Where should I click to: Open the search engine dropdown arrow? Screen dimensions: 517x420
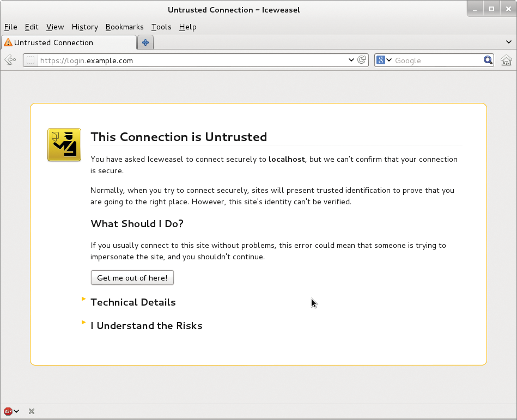[390, 60]
